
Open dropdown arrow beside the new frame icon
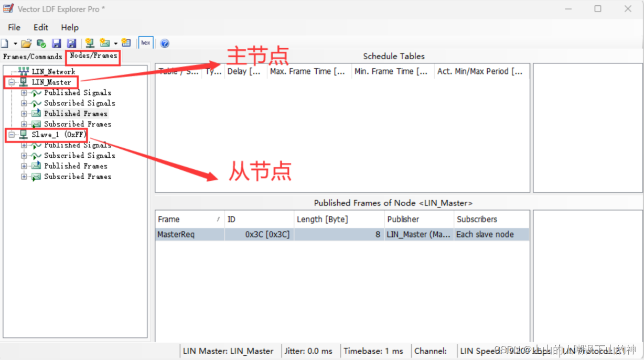tap(115, 43)
